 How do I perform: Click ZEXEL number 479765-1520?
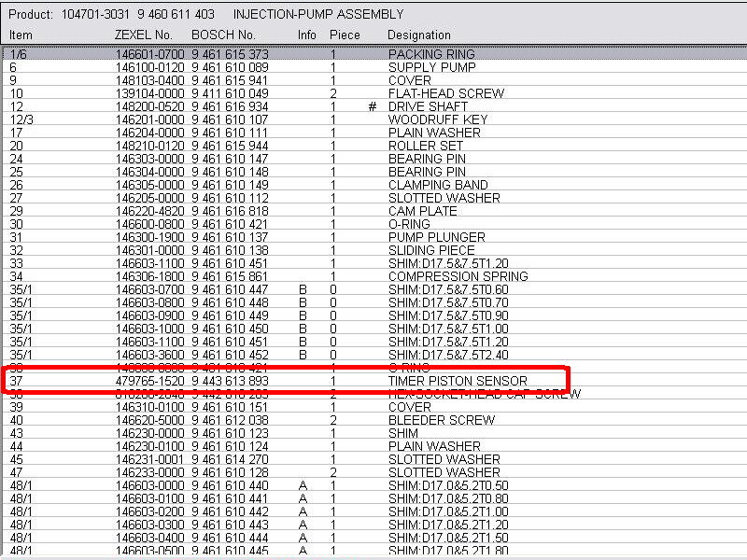(149, 381)
